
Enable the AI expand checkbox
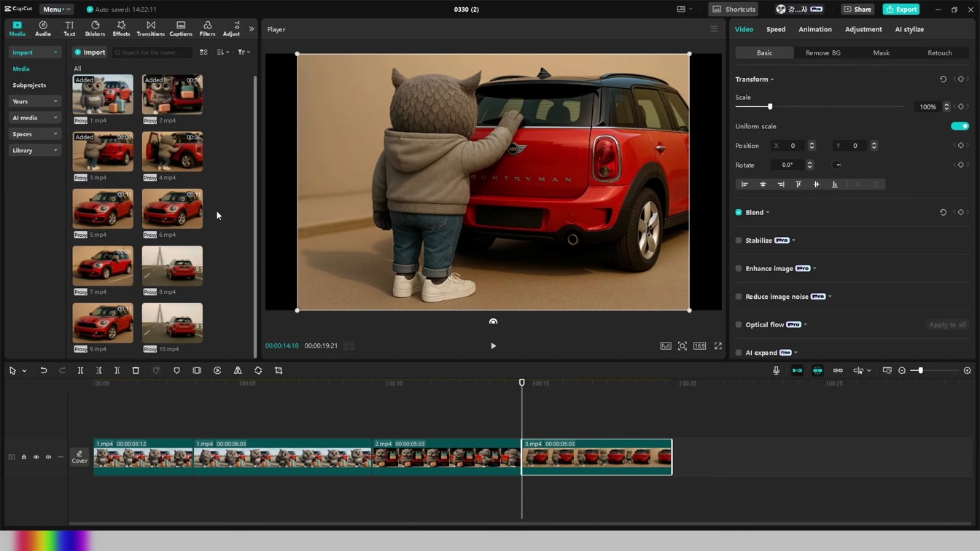pos(739,353)
